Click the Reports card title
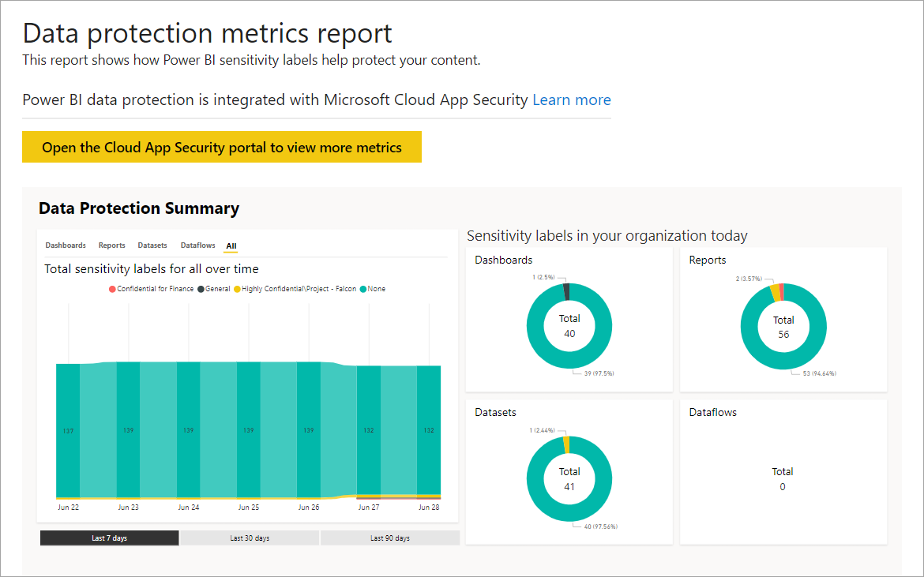 click(x=707, y=260)
